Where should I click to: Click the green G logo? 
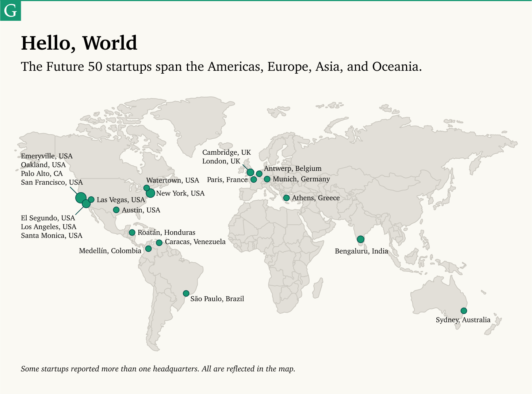click(10, 10)
